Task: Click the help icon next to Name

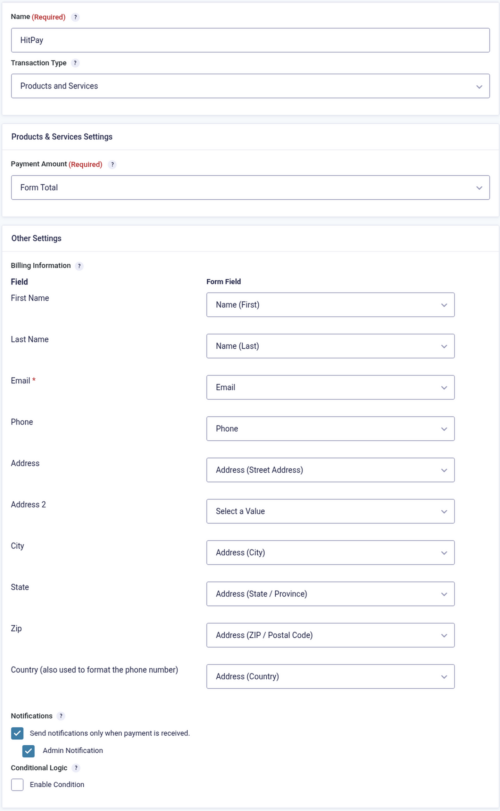Action: coord(75,17)
